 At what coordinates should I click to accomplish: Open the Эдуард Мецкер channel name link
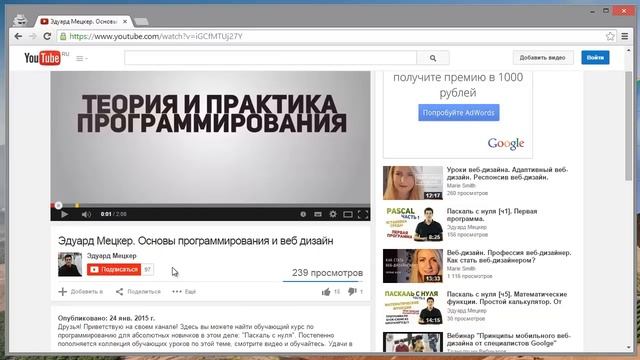pos(111,256)
